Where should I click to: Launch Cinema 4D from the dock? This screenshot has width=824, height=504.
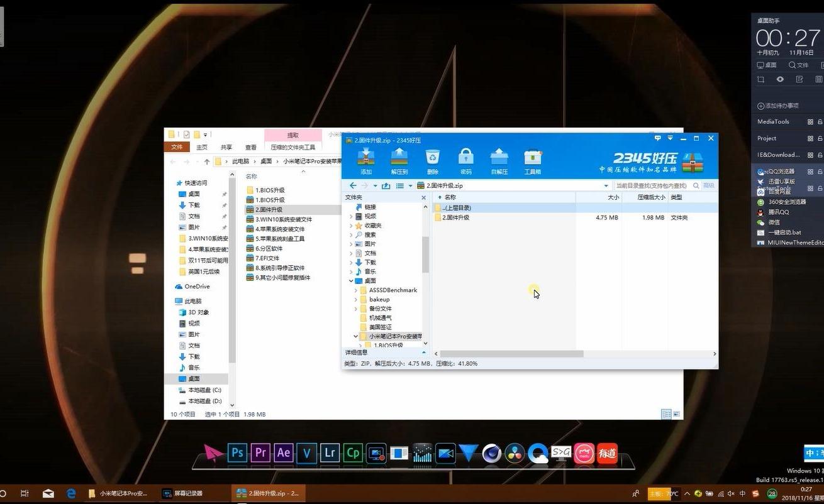492,453
